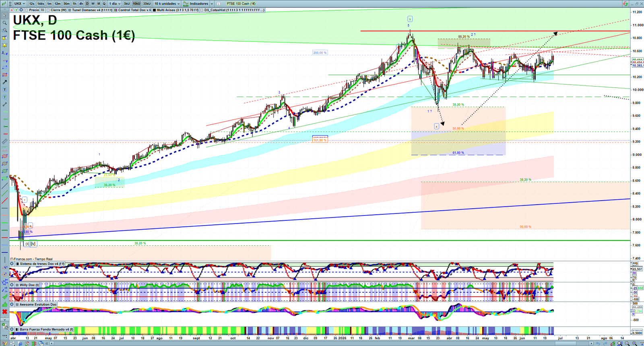This screenshot has width=644, height=346.
Task: Click the horizontal scroll left arrow
Action: click(52, 343)
